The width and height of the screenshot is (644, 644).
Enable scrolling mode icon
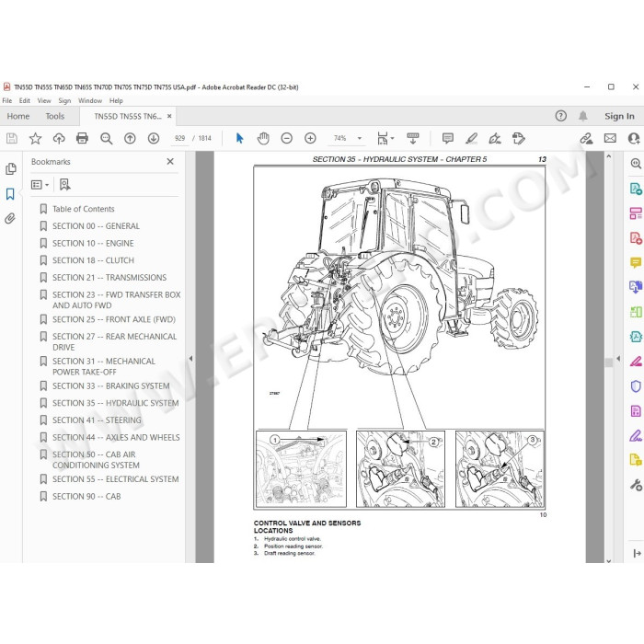point(413,138)
